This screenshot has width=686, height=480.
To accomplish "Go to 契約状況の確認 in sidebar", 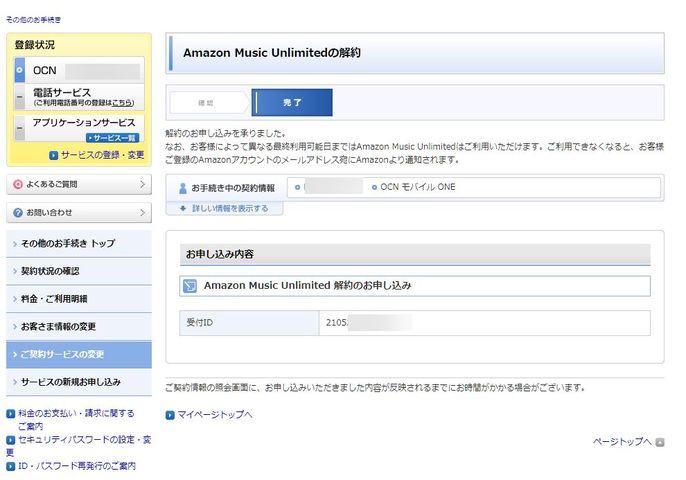I will click(x=78, y=271).
